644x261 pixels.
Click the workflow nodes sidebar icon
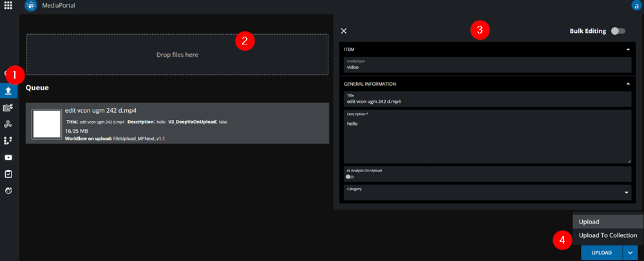click(9, 124)
